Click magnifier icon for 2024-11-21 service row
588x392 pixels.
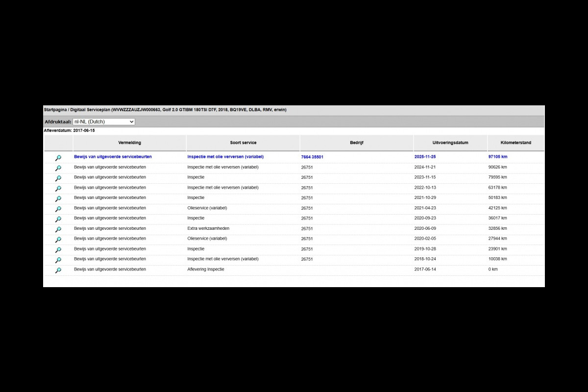tap(58, 168)
